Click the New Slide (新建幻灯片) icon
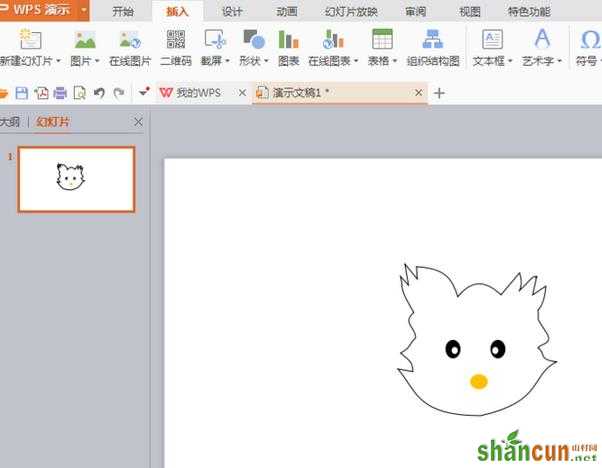The height and width of the screenshot is (468, 602). pyautogui.click(x=30, y=39)
